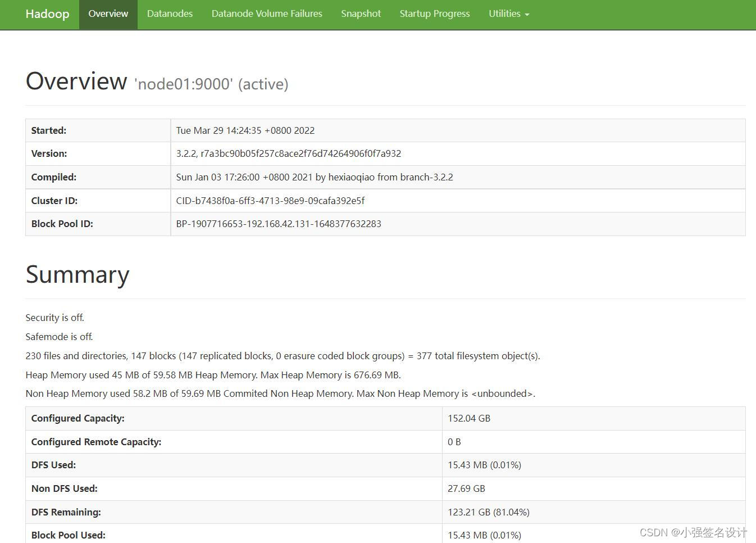Expand the Utilities dropdown menu

(x=509, y=14)
